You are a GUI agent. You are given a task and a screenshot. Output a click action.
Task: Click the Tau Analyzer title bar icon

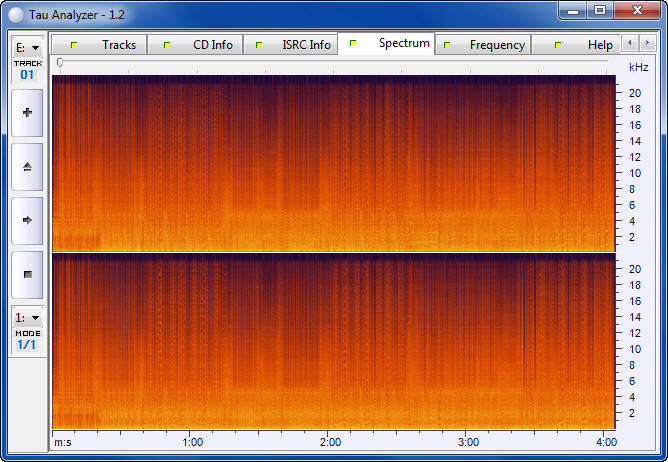coord(17,12)
